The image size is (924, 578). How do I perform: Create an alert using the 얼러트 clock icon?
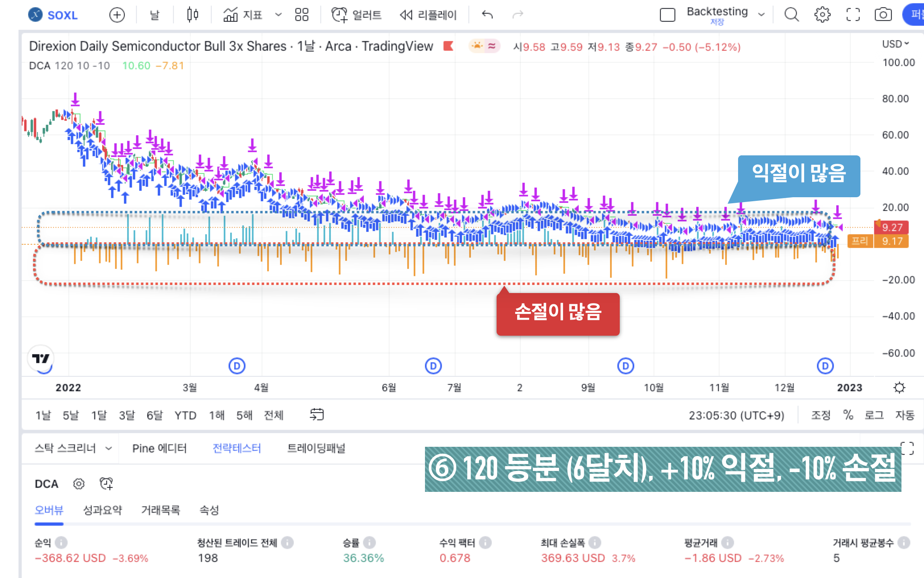pos(339,15)
